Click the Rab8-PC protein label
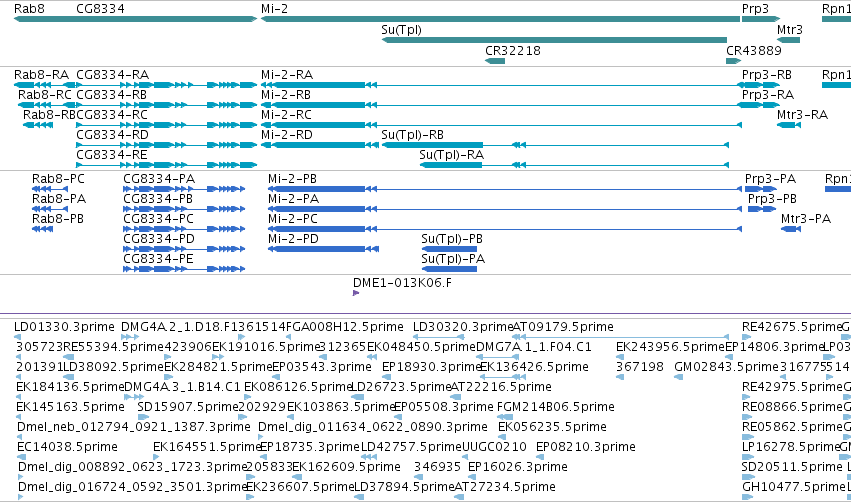 [59, 179]
